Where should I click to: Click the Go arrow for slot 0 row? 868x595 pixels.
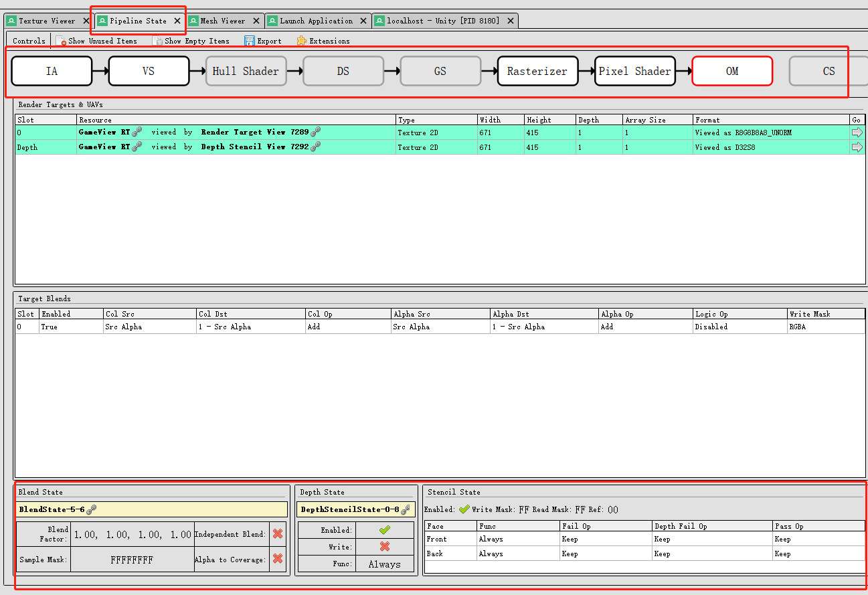pos(857,133)
